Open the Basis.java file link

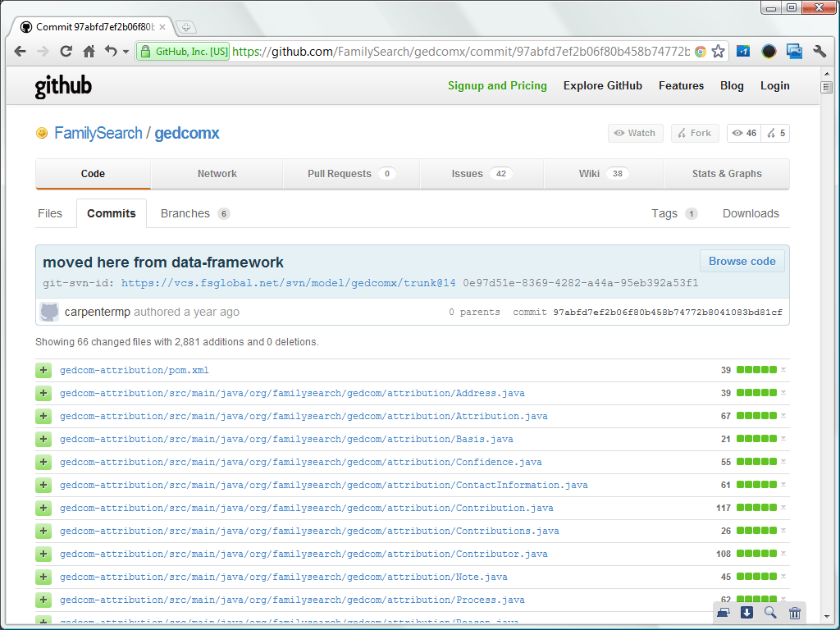[x=286, y=440]
